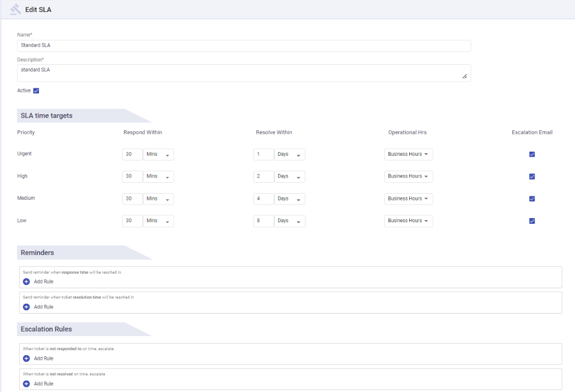Click the plus icon for resolution time reminder
575x392 pixels.
(x=26, y=307)
